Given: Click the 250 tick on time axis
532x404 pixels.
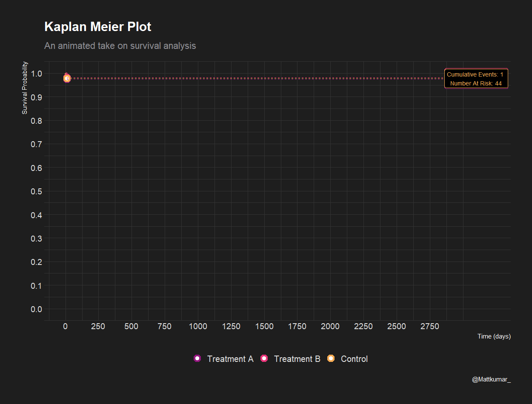Looking at the screenshot, I should (98, 326).
